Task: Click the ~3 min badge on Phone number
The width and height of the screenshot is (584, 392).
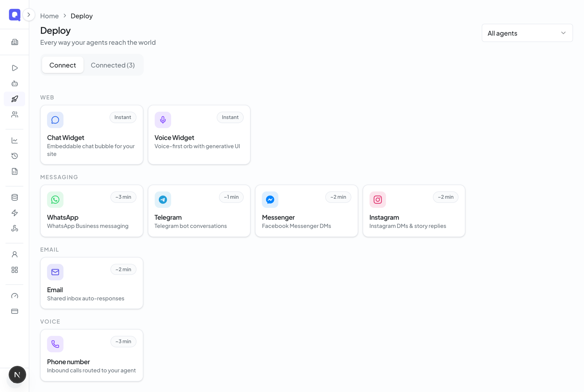Action: (123, 341)
